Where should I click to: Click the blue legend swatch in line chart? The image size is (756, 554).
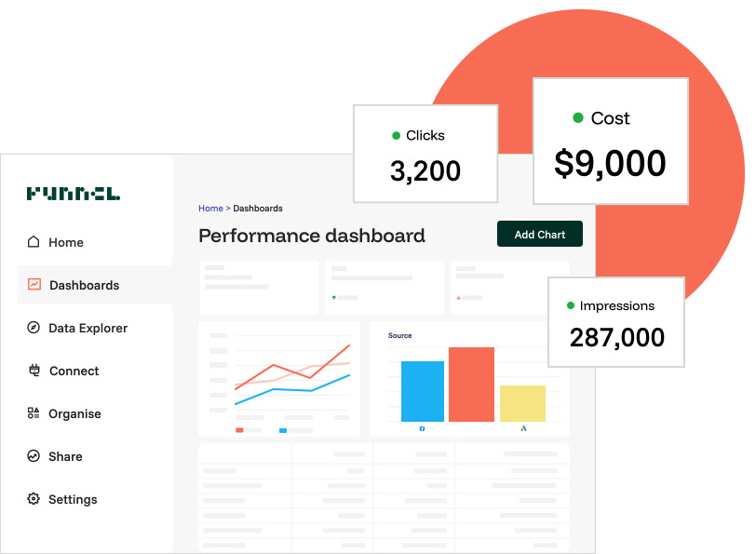283,430
